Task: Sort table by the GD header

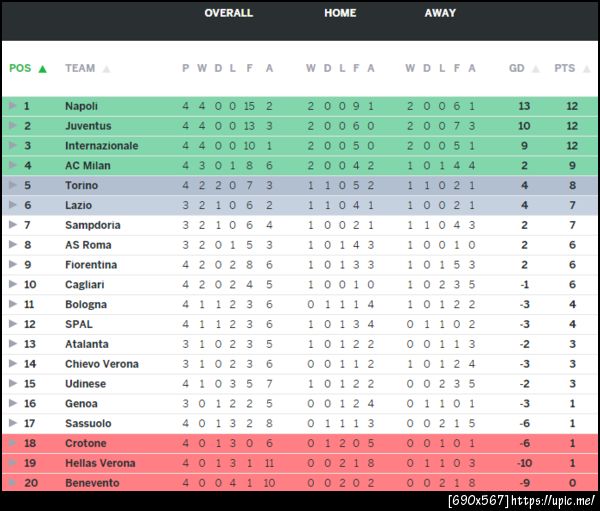Action: tap(516, 69)
